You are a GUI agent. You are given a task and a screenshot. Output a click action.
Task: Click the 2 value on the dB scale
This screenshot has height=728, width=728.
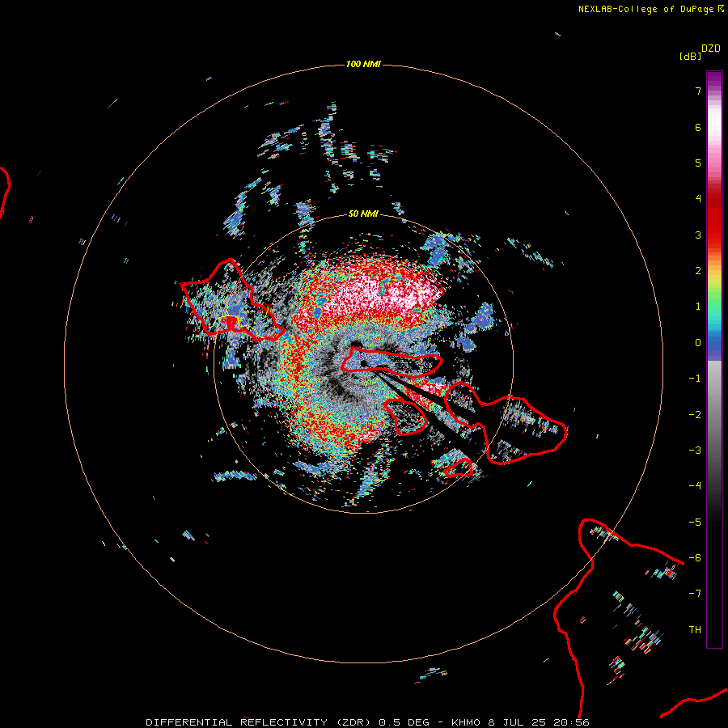698,271
